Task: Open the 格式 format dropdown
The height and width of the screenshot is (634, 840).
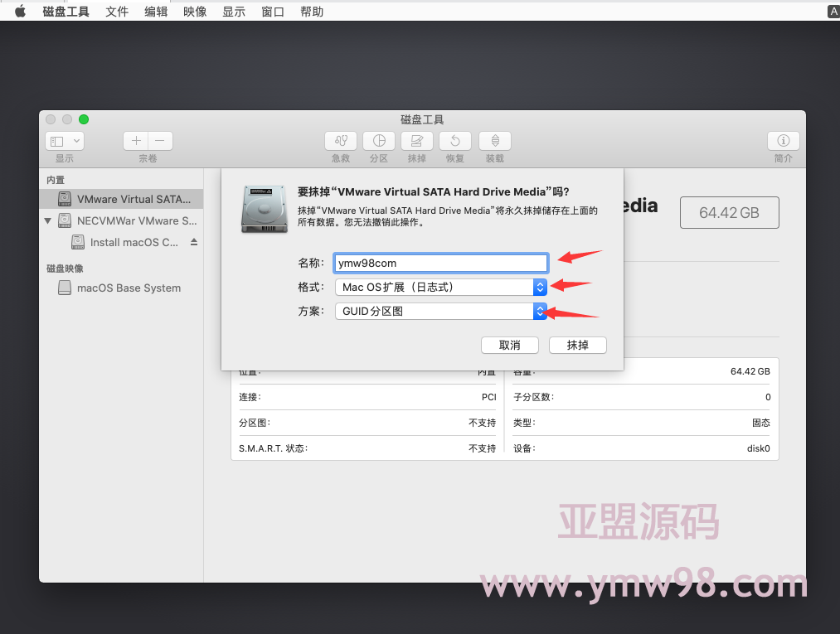Action: pos(441,287)
